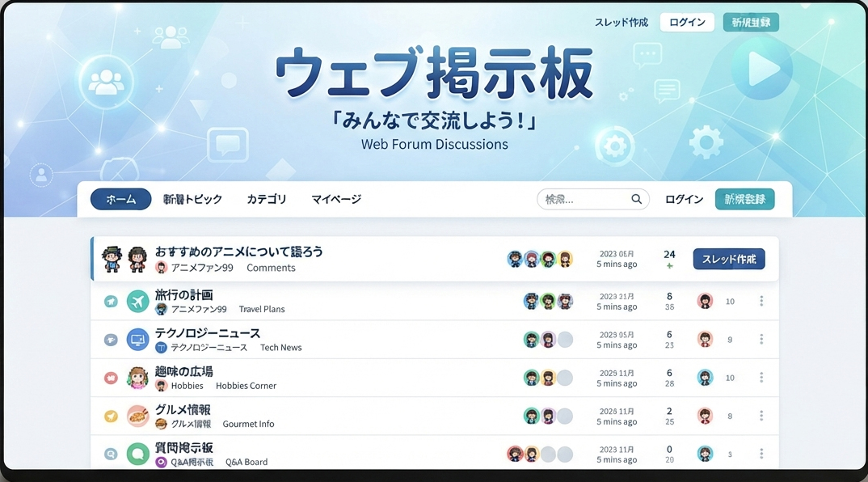Click small gray status icon in 質問掲示板 row

click(x=111, y=455)
